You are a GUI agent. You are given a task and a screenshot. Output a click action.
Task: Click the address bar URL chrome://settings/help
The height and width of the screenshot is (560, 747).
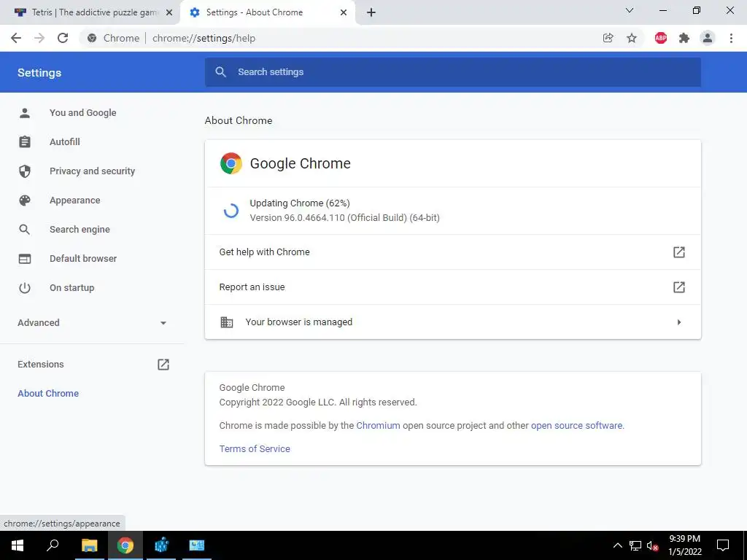(204, 38)
